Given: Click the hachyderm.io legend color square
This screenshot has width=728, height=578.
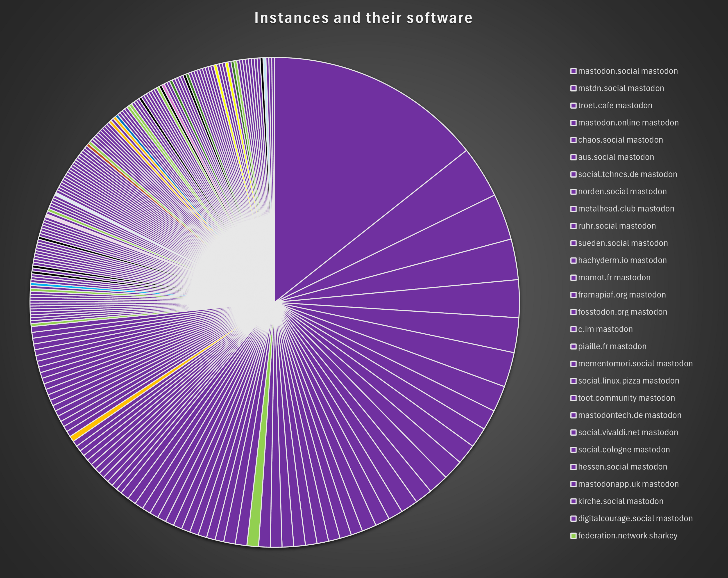Looking at the screenshot, I should click(x=573, y=260).
